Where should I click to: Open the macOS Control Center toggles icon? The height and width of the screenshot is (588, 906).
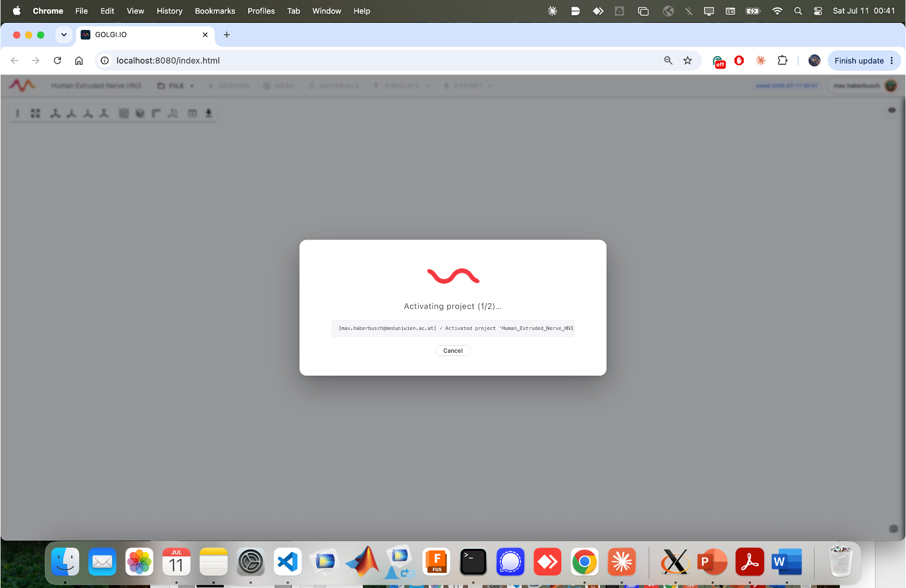pos(818,11)
